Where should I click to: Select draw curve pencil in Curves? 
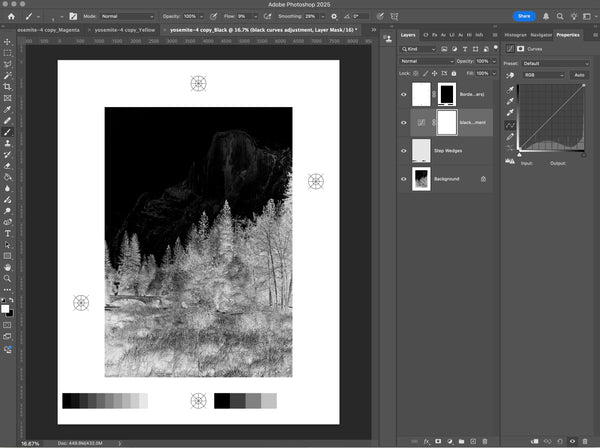coord(510,137)
